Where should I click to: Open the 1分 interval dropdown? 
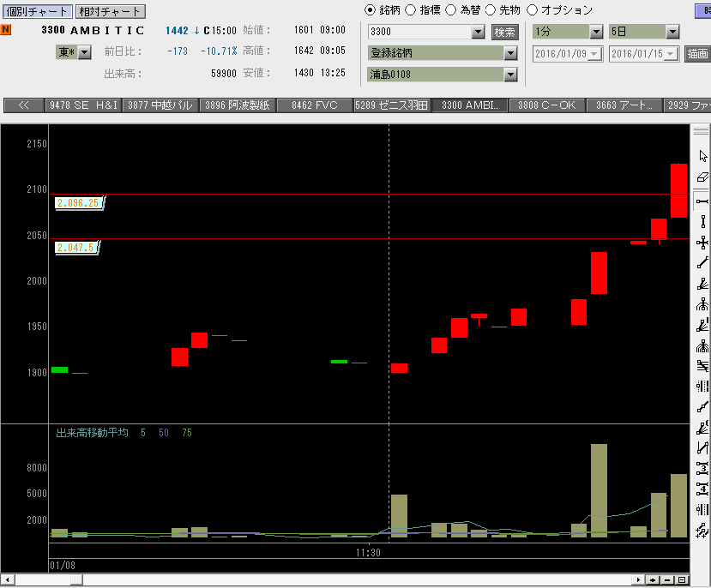coord(596,32)
